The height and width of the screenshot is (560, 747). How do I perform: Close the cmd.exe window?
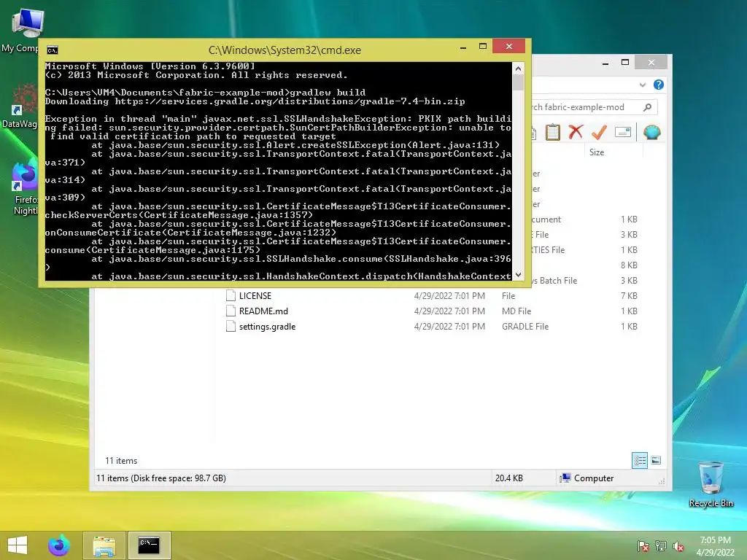[508, 46]
